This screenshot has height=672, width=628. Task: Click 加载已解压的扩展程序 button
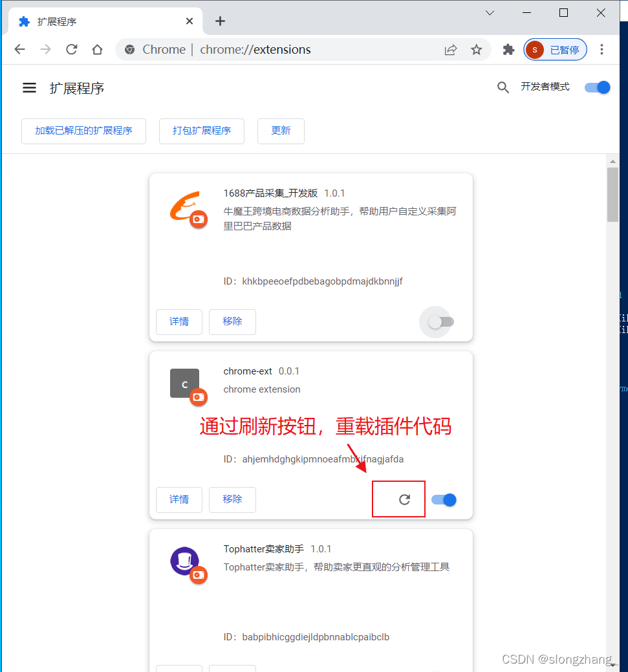point(83,131)
